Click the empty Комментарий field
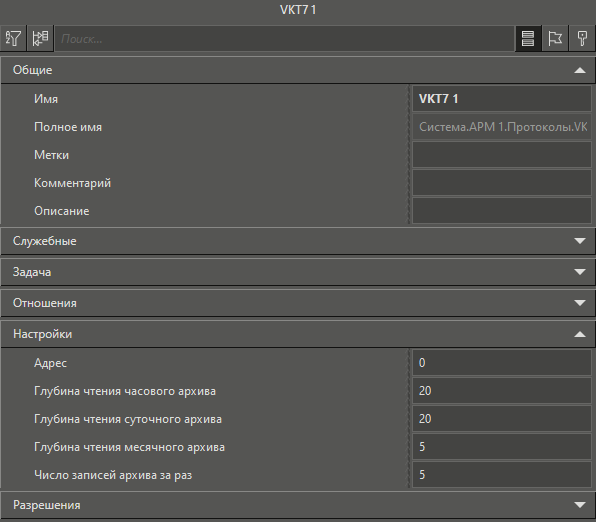The height and width of the screenshot is (522, 596). pyautogui.click(x=502, y=183)
